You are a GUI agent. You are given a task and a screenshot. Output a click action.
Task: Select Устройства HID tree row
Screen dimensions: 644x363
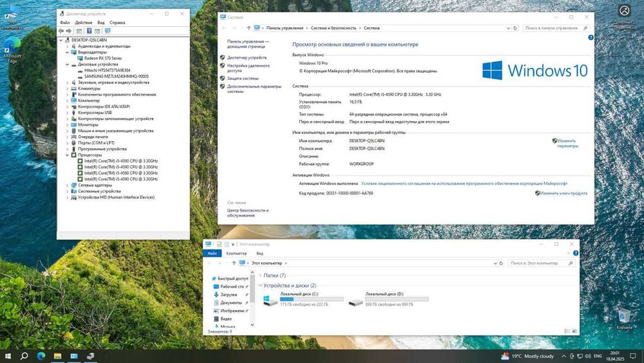116,197
